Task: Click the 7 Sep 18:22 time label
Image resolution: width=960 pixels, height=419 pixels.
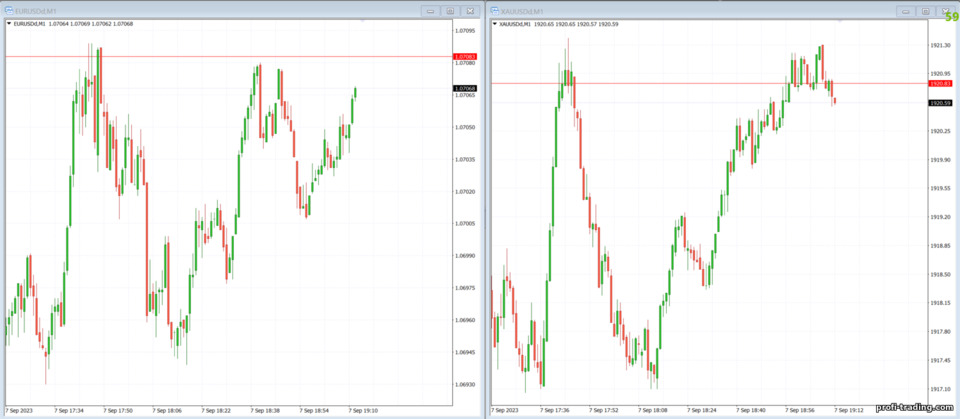Action: [x=216, y=410]
